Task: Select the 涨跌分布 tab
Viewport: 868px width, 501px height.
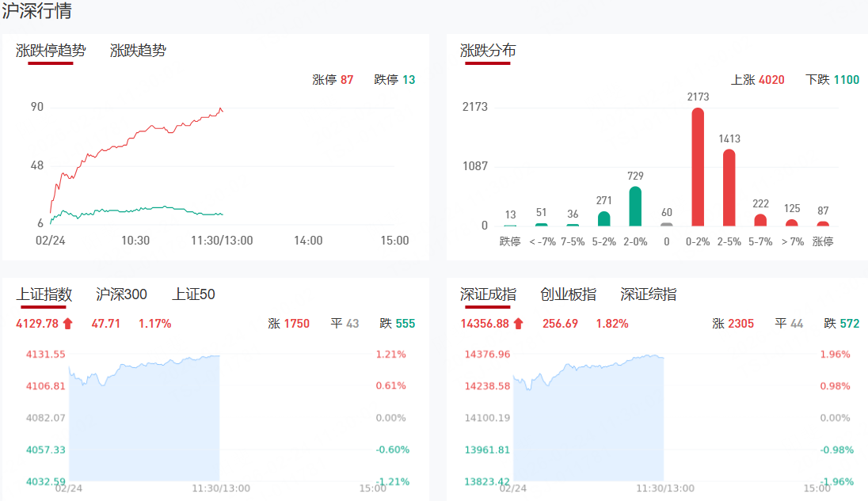Action: tap(488, 51)
